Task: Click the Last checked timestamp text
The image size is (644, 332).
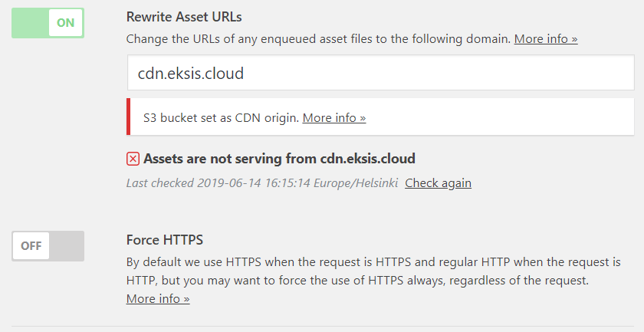Action: [262, 183]
